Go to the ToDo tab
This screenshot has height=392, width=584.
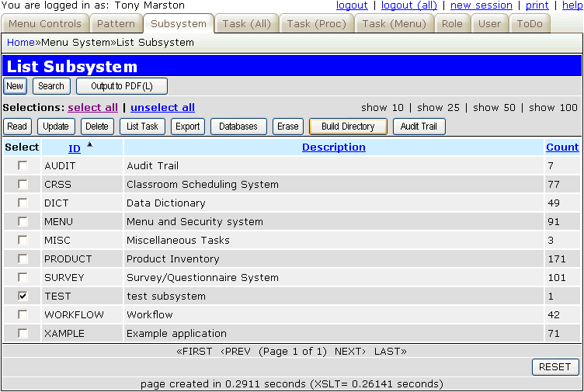pos(530,24)
